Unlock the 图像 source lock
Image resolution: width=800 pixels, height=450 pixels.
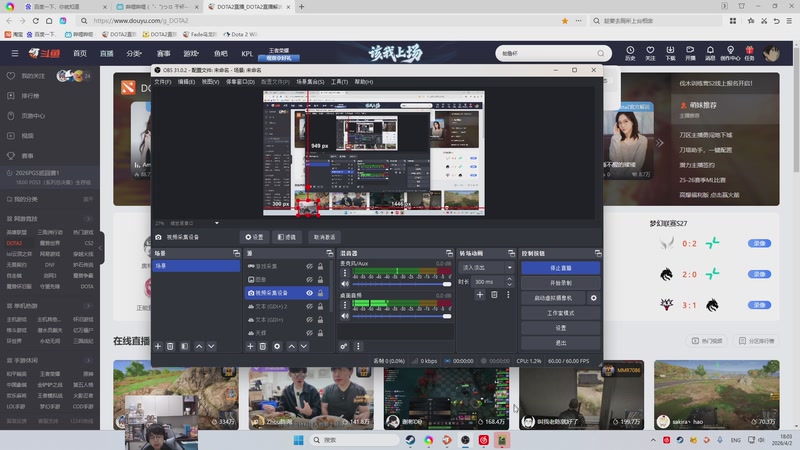320,280
